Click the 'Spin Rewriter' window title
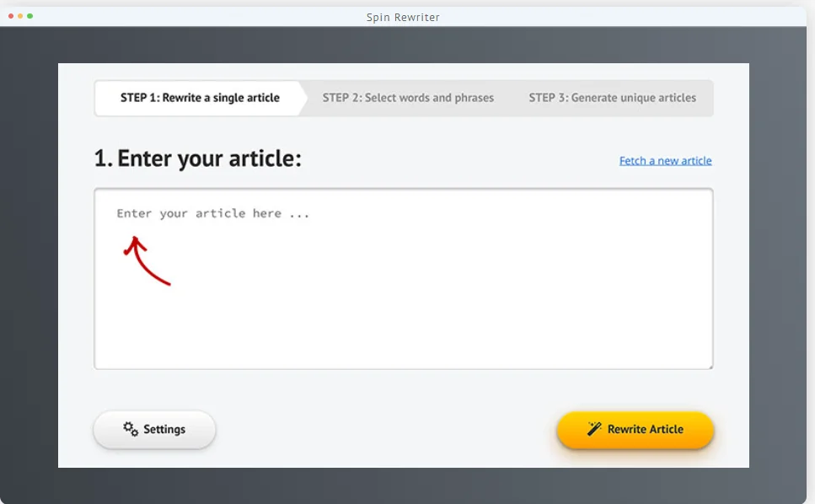 pyautogui.click(x=403, y=17)
